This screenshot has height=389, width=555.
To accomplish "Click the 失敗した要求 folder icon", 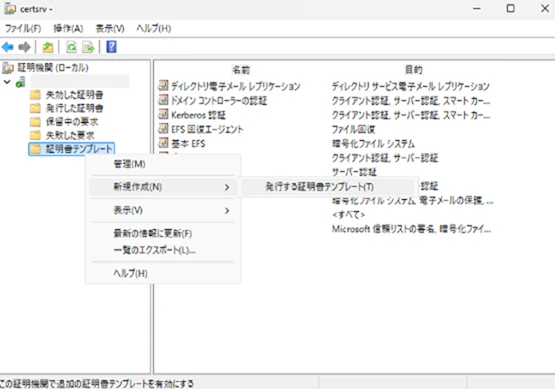I will [35, 135].
